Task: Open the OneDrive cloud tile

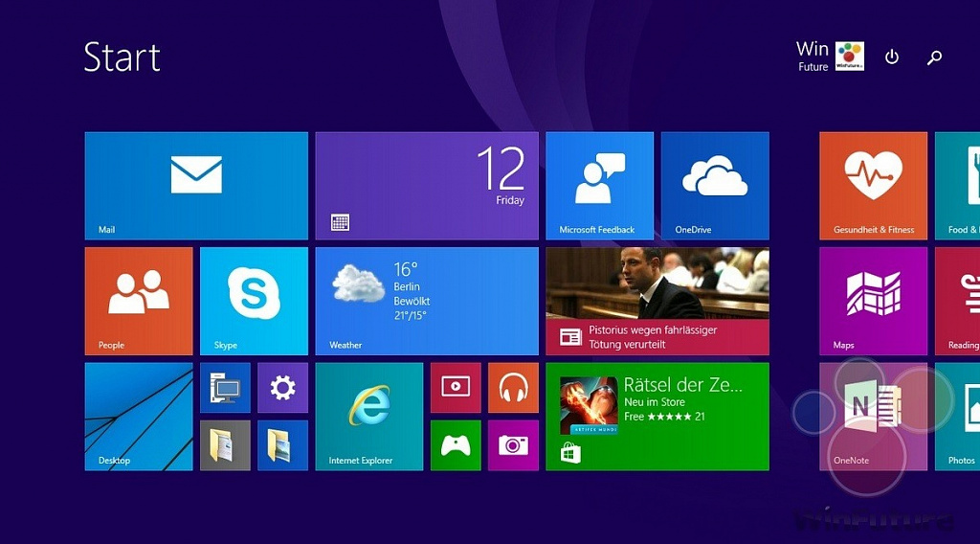Action: click(x=715, y=186)
